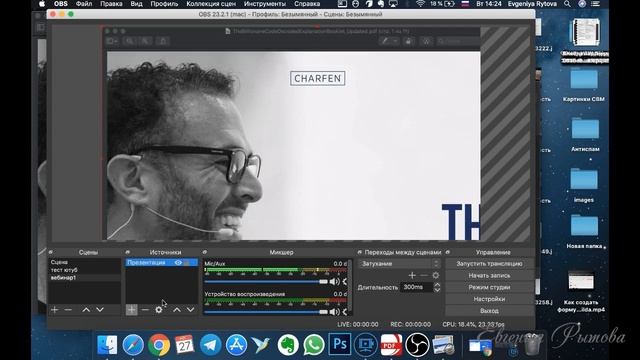Open Spotlight search in menu bar
This screenshot has height=360, width=640.
(x=567, y=4)
